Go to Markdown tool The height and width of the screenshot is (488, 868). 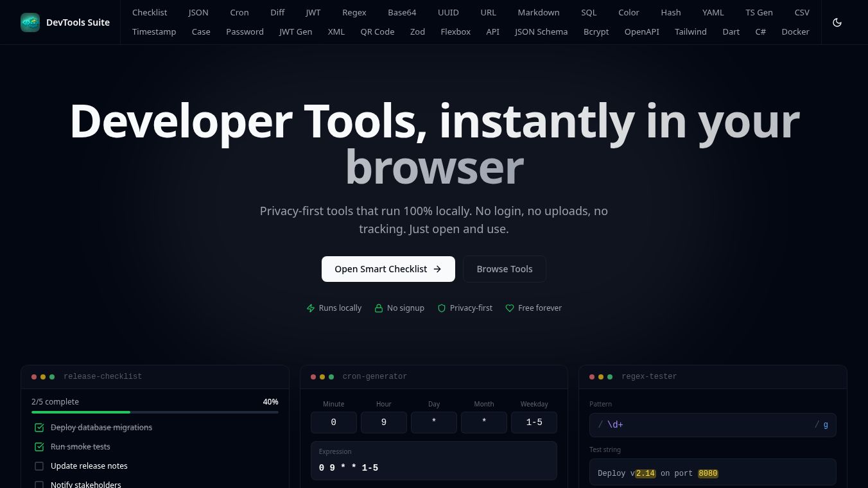coord(539,12)
